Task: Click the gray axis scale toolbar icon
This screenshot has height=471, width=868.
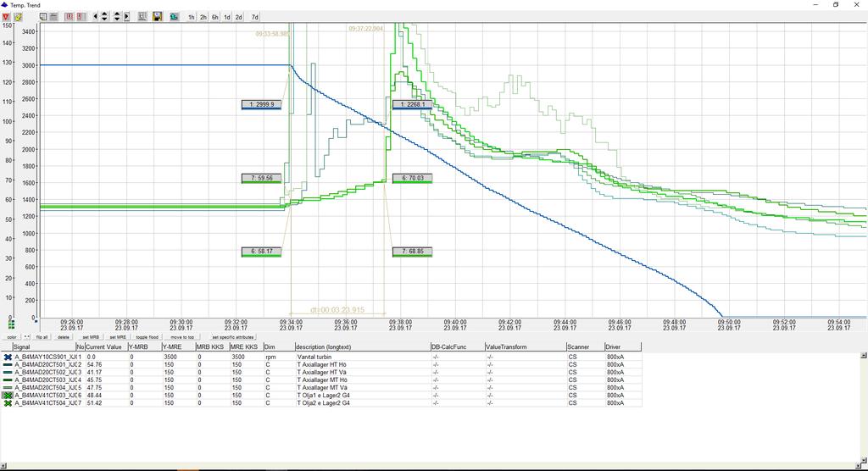Action: click(x=142, y=17)
